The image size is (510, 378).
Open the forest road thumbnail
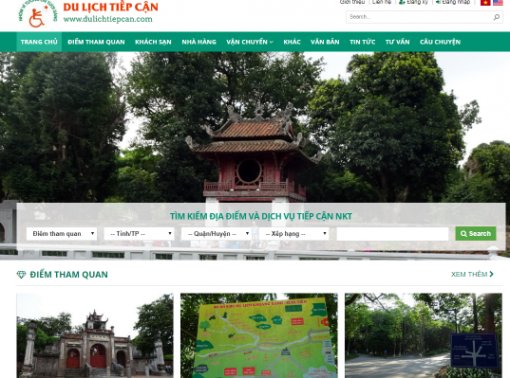pyautogui.click(x=423, y=336)
